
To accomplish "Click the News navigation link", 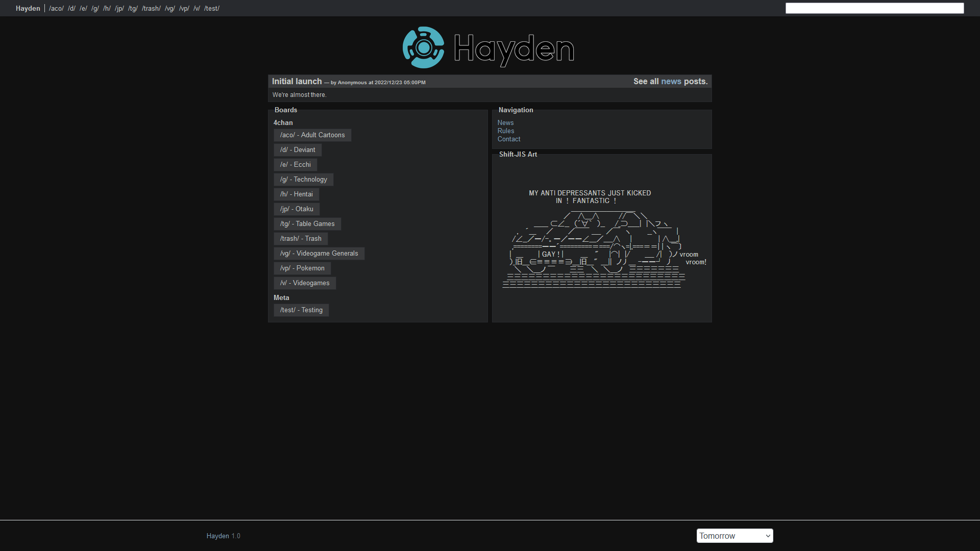I will [x=505, y=123].
